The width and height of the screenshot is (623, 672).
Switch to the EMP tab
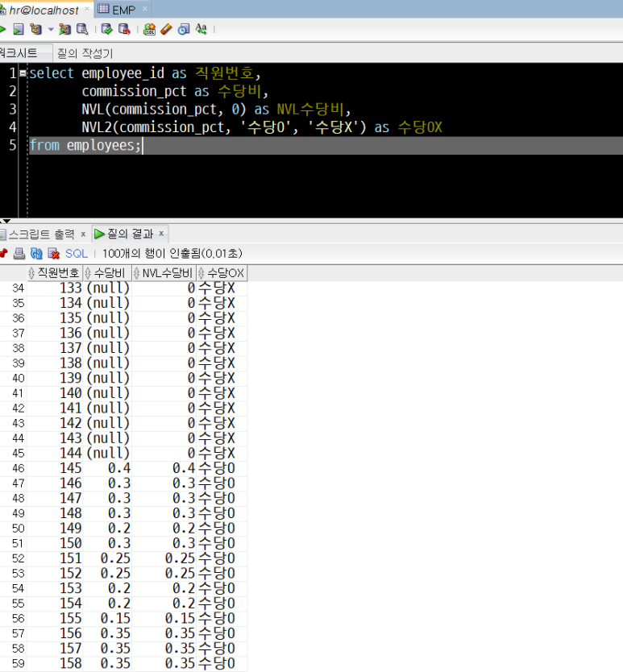tap(123, 10)
